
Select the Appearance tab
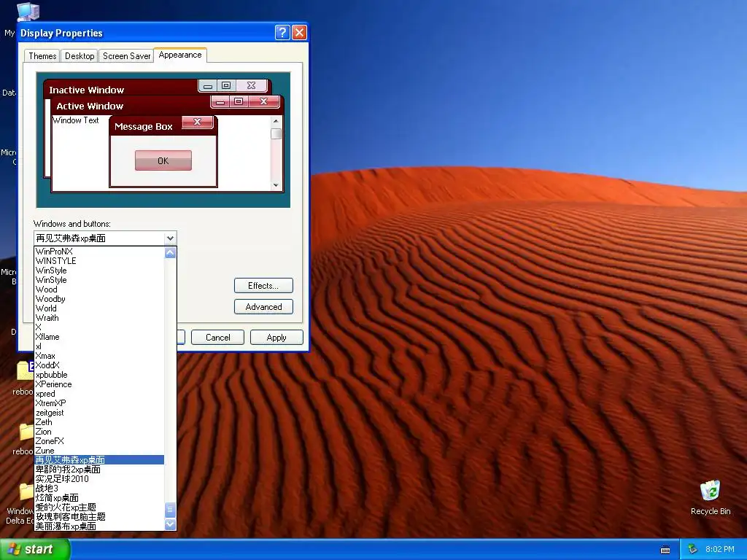point(180,55)
